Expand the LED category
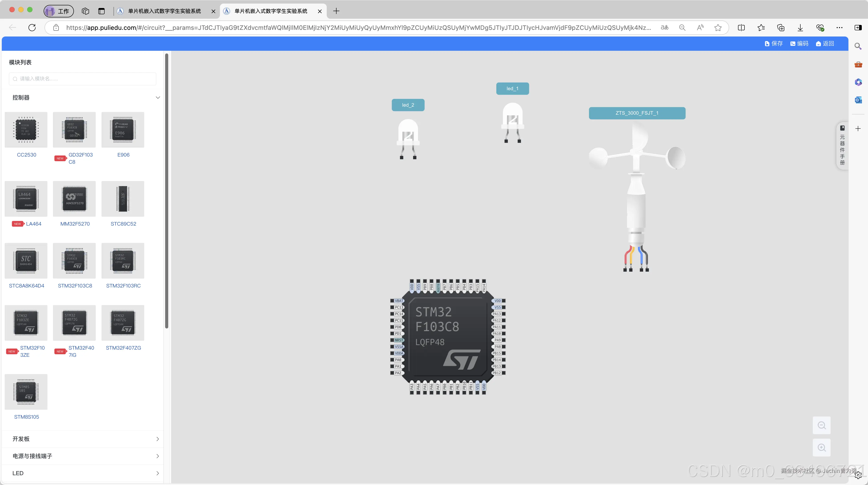The height and width of the screenshot is (485, 868). (x=157, y=473)
